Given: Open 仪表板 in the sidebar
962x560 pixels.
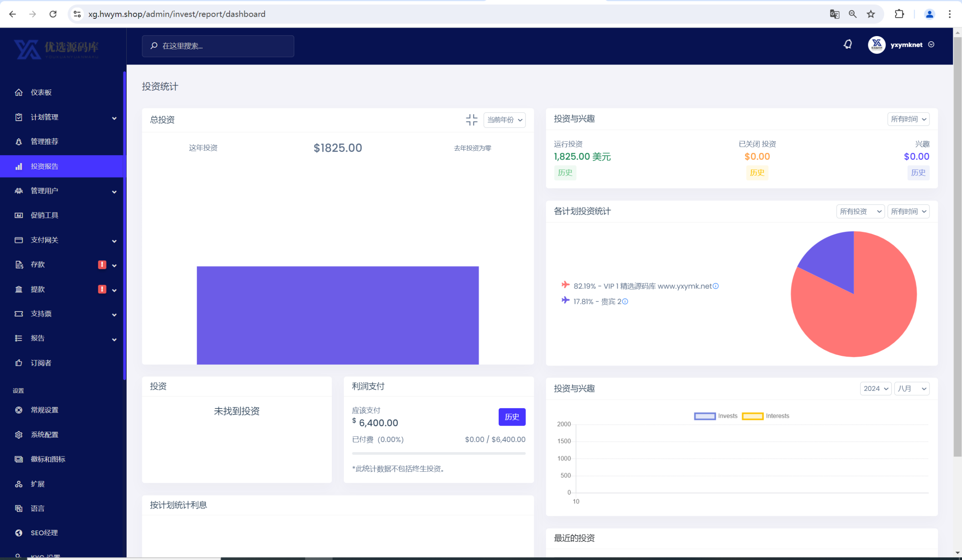Looking at the screenshot, I should pyautogui.click(x=41, y=93).
